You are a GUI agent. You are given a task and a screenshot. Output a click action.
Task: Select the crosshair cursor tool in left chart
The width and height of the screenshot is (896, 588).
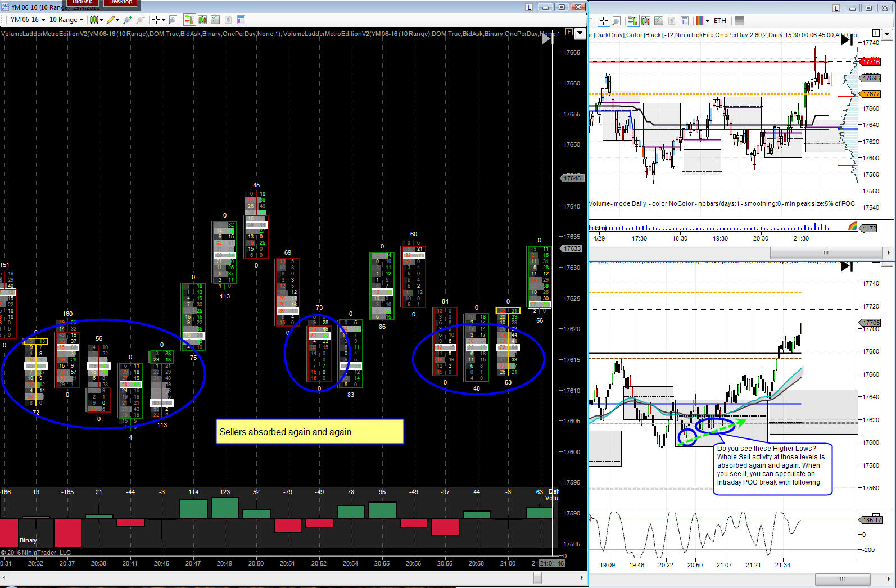point(156,20)
